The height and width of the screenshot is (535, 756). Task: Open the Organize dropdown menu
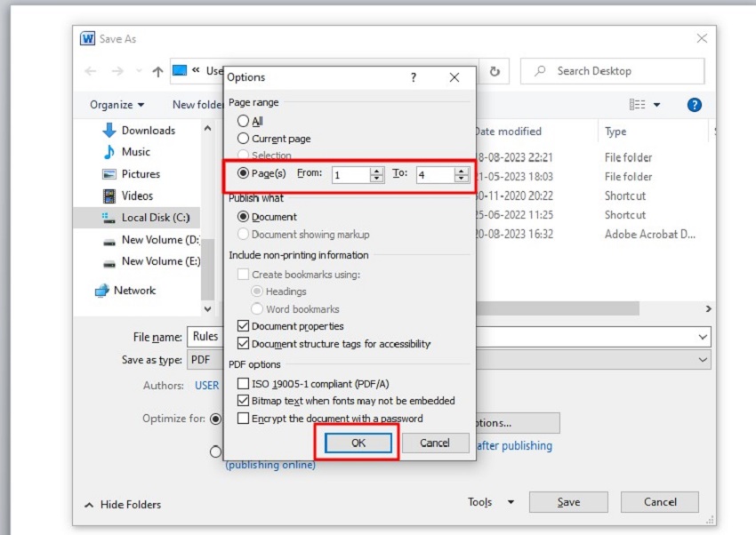[x=117, y=105]
